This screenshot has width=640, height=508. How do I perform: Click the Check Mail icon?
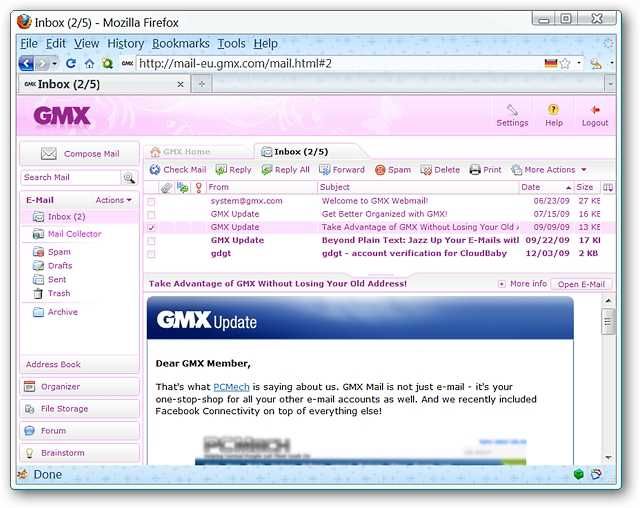(x=155, y=170)
